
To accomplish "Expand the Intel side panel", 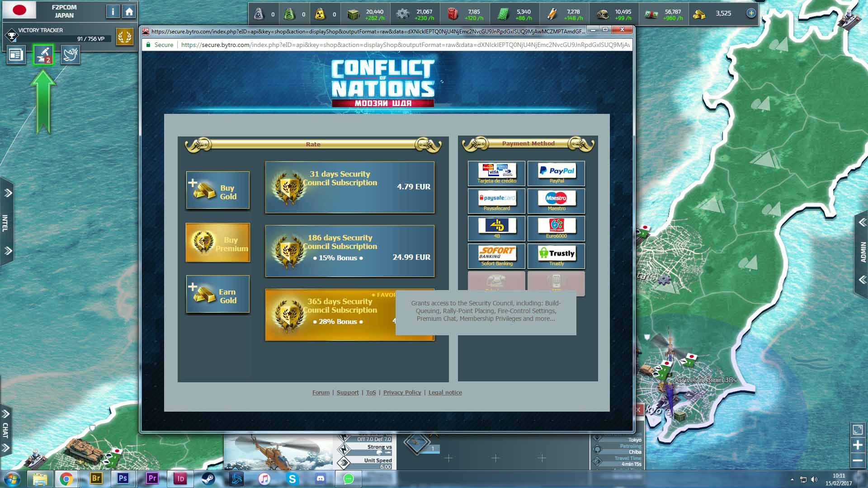I will 5,222.
